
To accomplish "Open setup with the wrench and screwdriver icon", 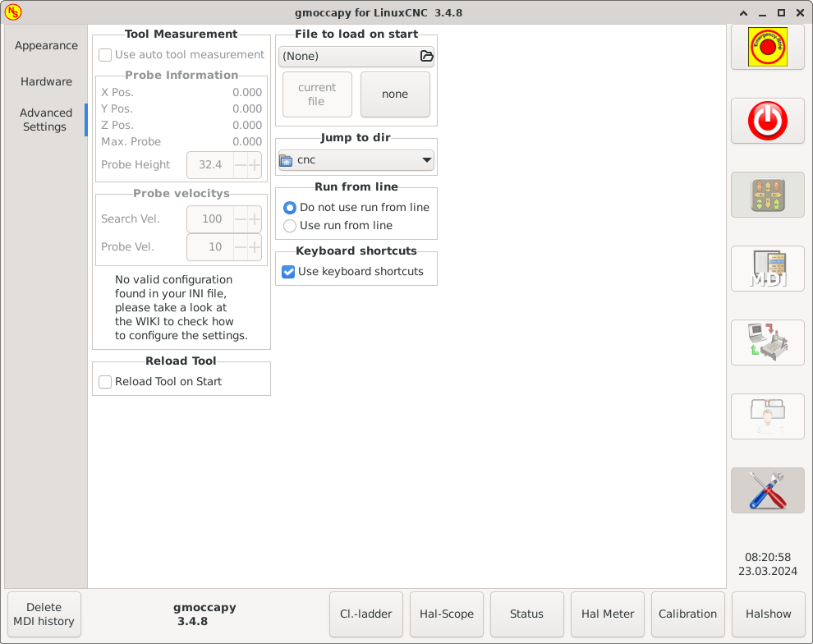I will (x=767, y=490).
